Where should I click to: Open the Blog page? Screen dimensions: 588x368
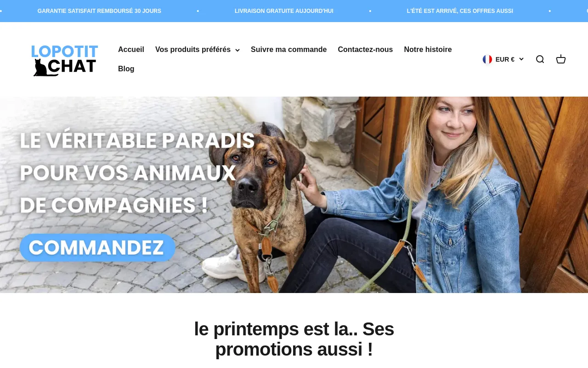(126, 69)
